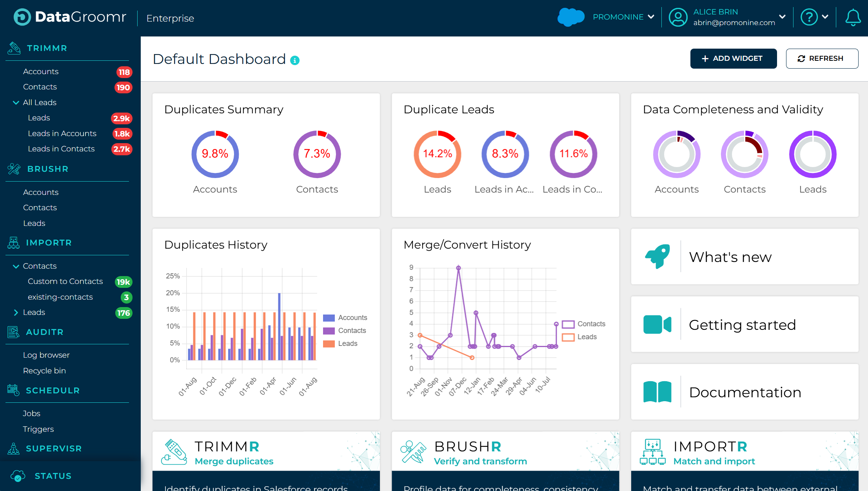The image size is (868, 491).
Task: Click the Status cloud icon in sidebar
Action: [18, 476]
